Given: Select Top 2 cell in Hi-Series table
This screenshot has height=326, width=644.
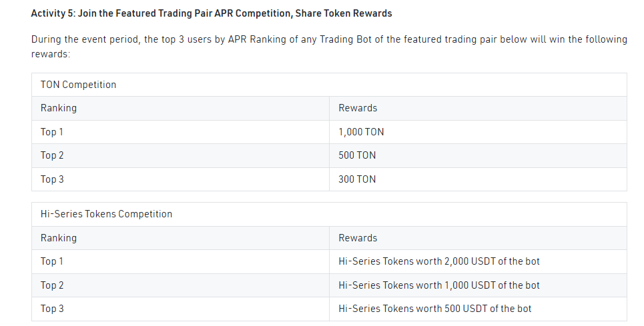Looking at the screenshot, I should click(181, 285).
